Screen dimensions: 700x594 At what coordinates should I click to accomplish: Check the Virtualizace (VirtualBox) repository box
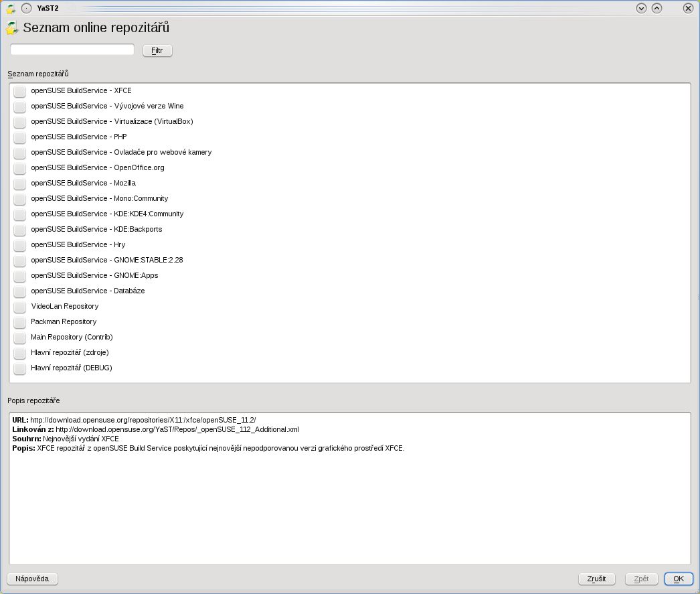[19, 122]
